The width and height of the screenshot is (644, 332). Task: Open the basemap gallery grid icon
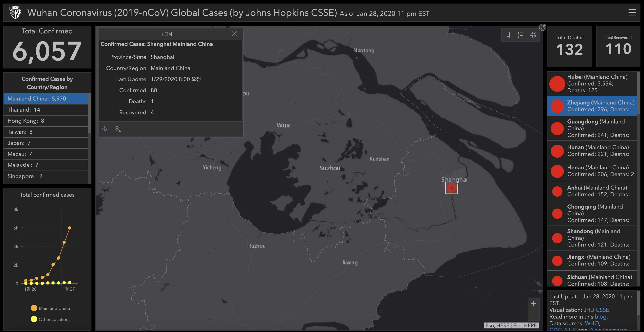(533, 35)
